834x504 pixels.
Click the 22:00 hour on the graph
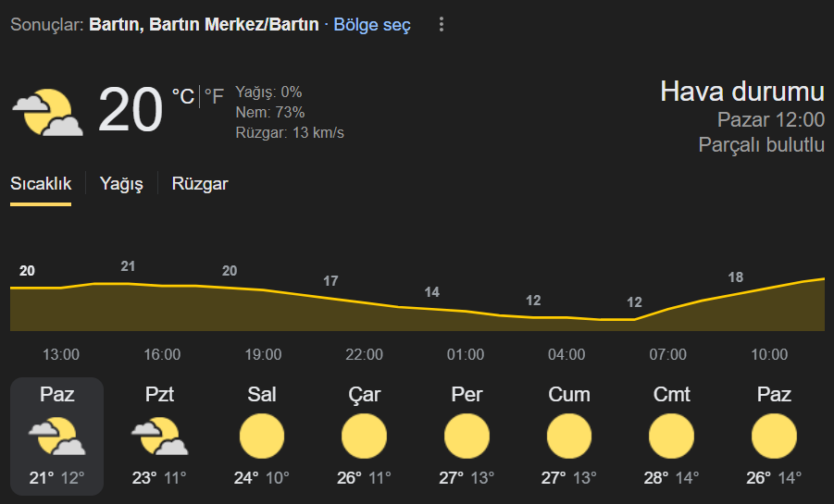pyautogui.click(x=365, y=354)
